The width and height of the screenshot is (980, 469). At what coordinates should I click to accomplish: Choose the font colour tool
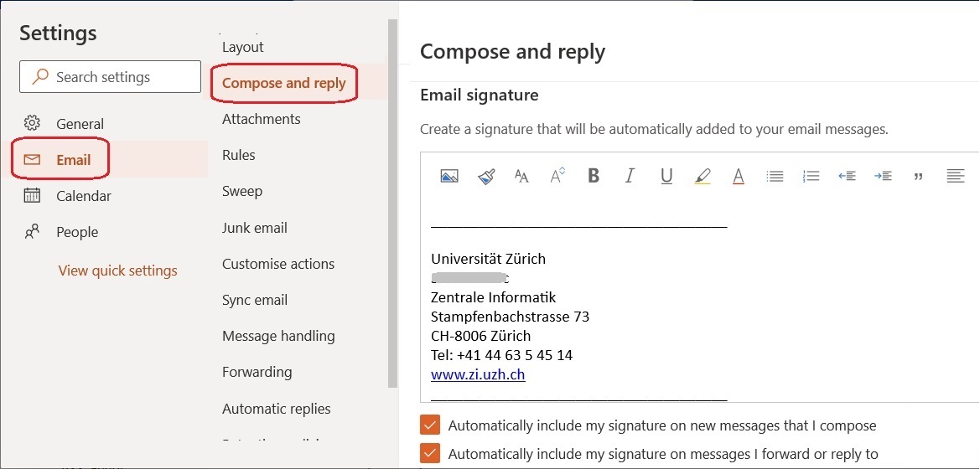point(739,176)
